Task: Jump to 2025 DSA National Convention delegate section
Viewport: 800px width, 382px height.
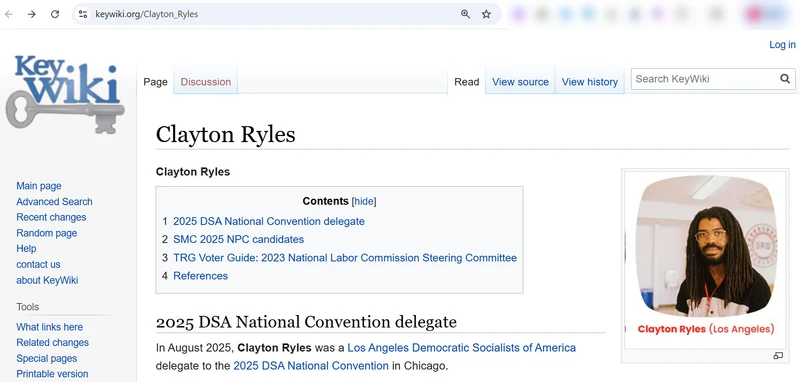Action: tap(269, 221)
